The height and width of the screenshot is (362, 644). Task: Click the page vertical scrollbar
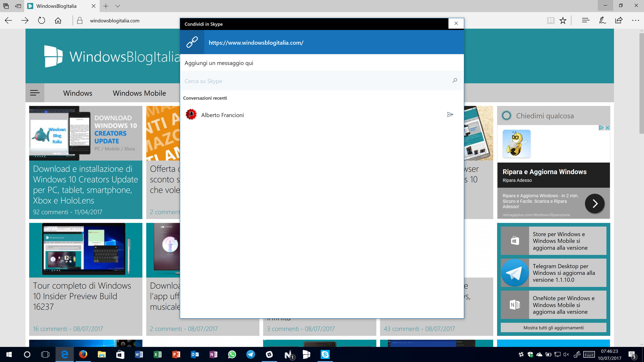[x=641, y=83]
